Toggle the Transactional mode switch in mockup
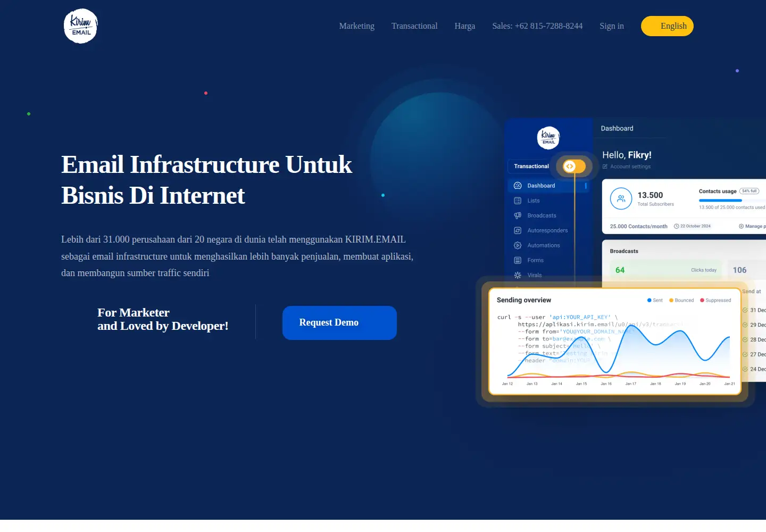The image size is (766, 532). [x=574, y=166]
